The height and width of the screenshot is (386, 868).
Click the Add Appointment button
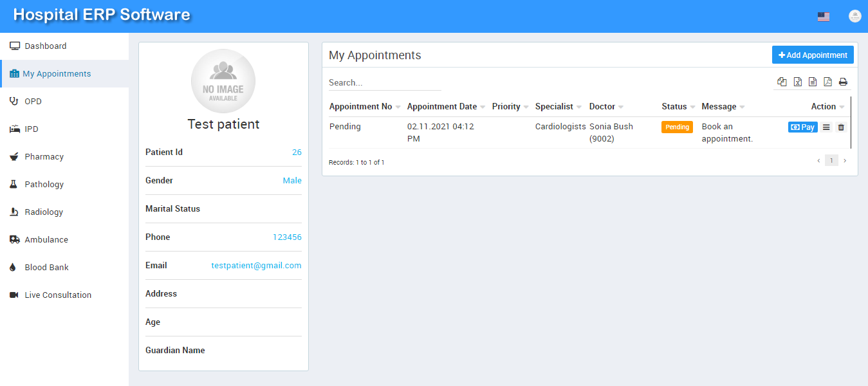coord(813,55)
